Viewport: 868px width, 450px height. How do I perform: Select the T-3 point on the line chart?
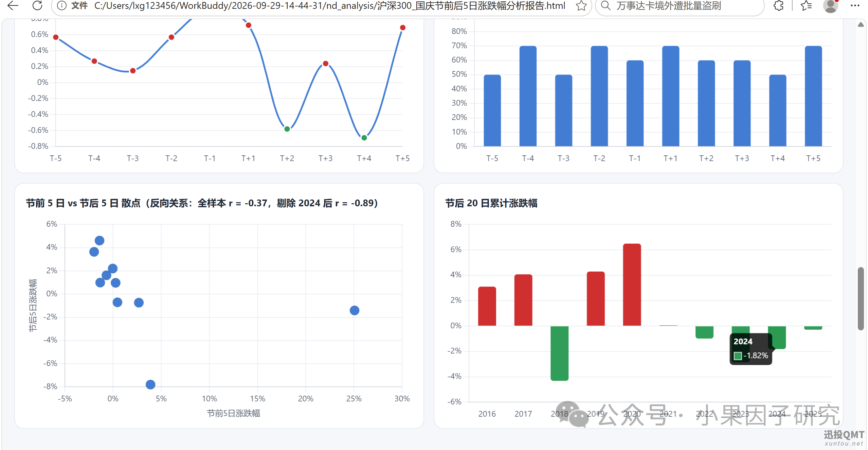point(133,71)
